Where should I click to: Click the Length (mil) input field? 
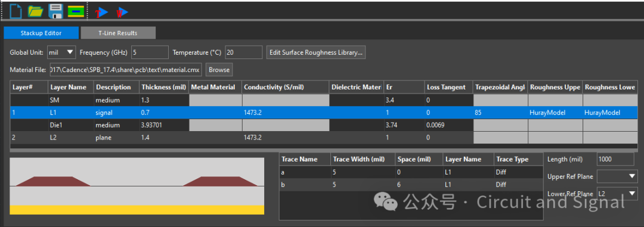coord(615,159)
